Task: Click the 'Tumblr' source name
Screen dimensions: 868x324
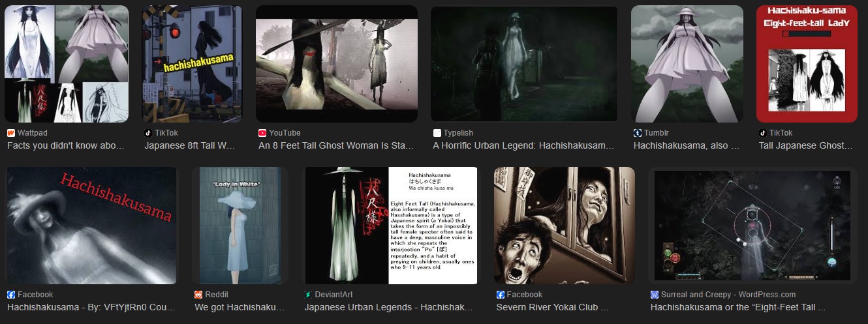Action: [657, 133]
